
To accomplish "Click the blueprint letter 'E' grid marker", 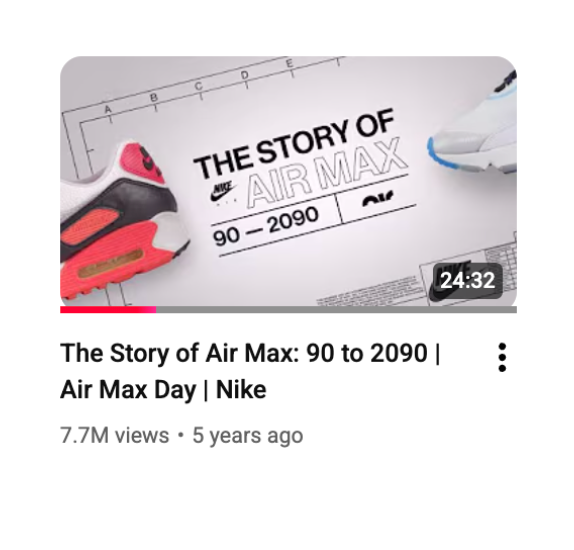I will click(x=289, y=63).
